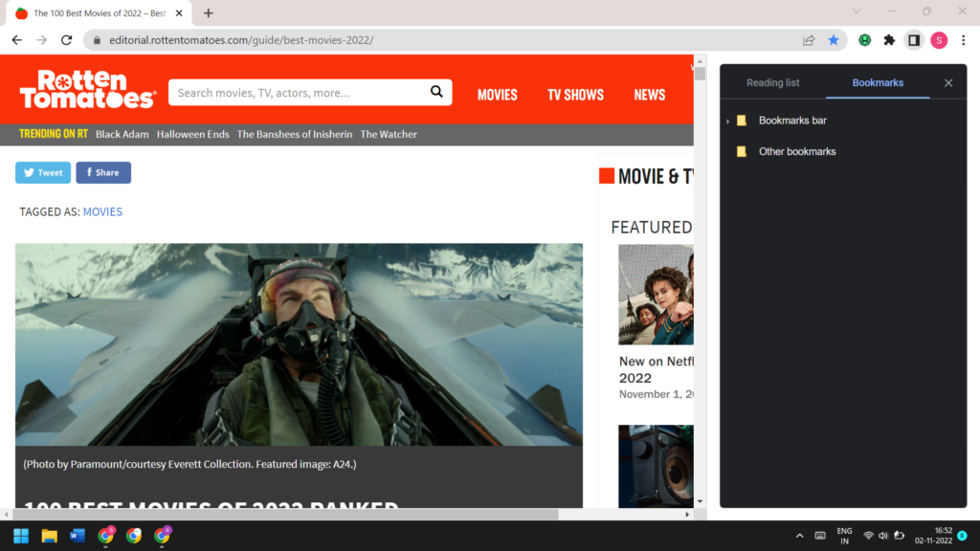Viewport: 980px width, 551px height.
Task: Open the browser extensions puzzle icon
Action: pyautogui.click(x=888, y=40)
